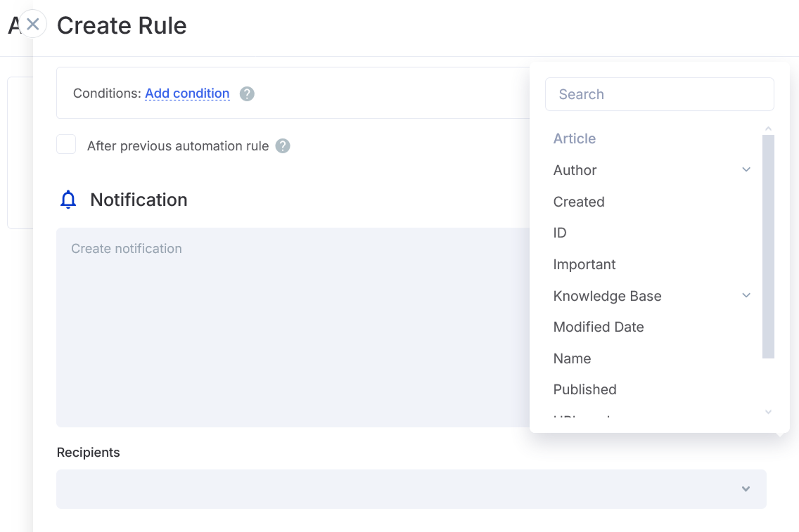Click the Add condition link

[187, 93]
